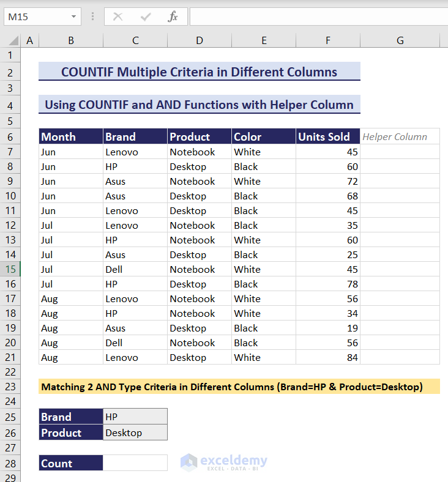Click the empty Helper Column cell in row 7
The image size is (448, 482).
coord(400,152)
